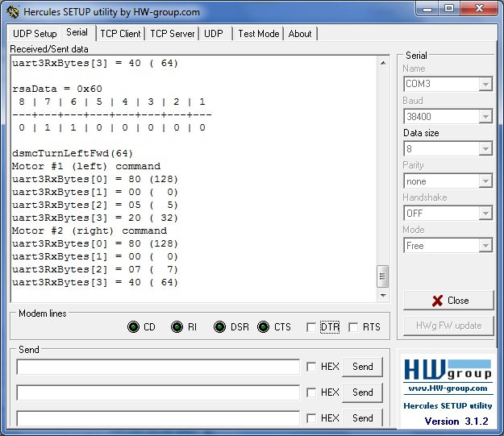The image size is (504, 436).
Task: Click into the first Send text field
Action: point(158,367)
